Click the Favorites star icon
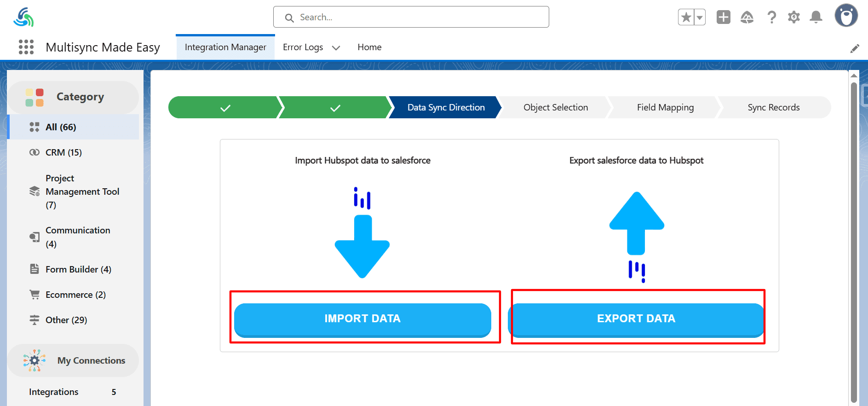868x406 pixels. click(686, 17)
